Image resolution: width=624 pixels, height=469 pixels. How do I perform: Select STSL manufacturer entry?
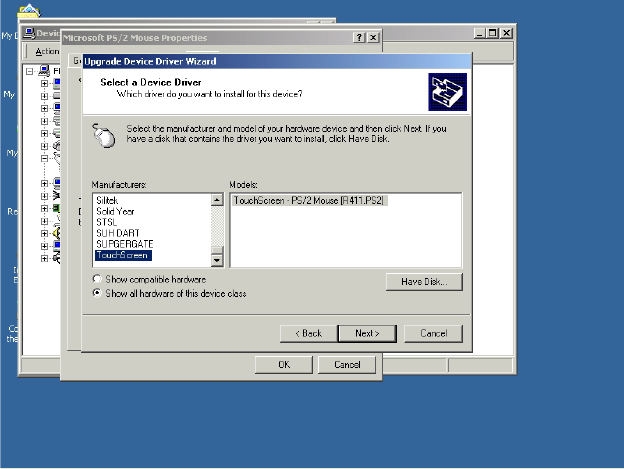pyautogui.click(x=106, y=222)
